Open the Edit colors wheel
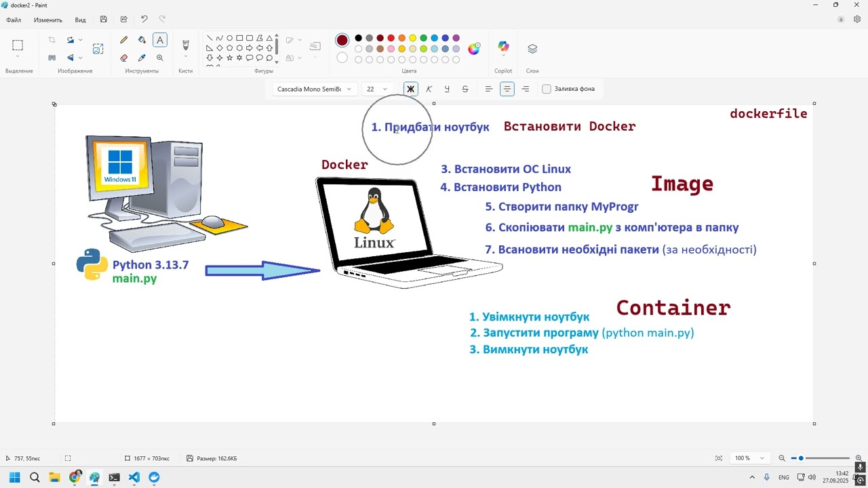The width and height of the screenshot is (868, 488). 474,48
